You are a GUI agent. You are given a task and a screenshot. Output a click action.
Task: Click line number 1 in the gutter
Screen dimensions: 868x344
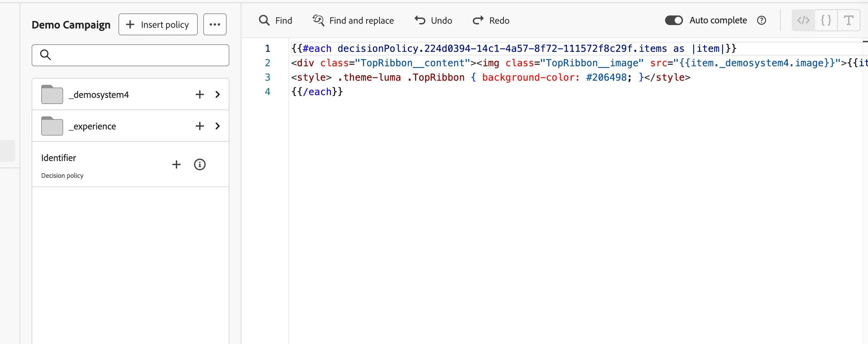coord(268,49)
